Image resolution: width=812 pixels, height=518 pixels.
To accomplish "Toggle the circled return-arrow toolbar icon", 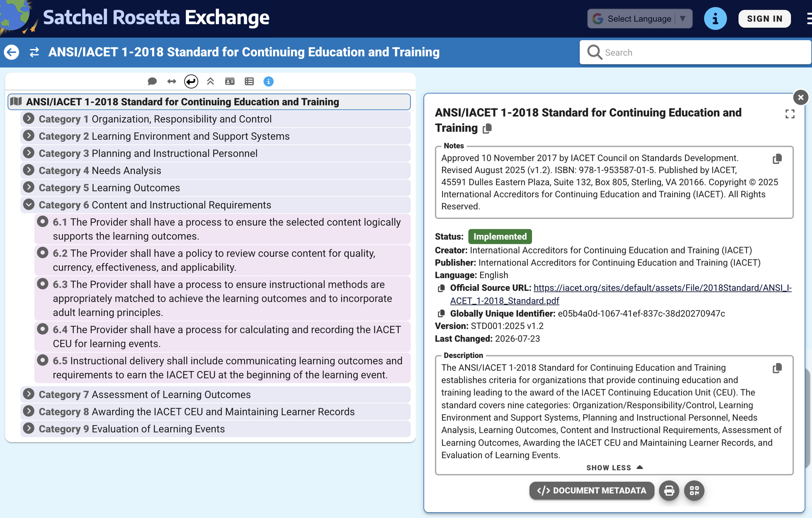I will tap(191, 81).
